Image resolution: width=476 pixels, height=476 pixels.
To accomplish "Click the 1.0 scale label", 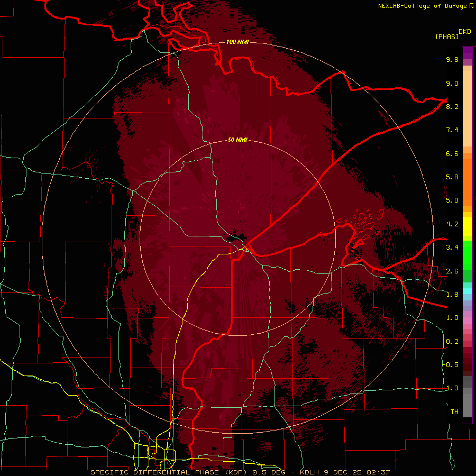I will [452, 318].
